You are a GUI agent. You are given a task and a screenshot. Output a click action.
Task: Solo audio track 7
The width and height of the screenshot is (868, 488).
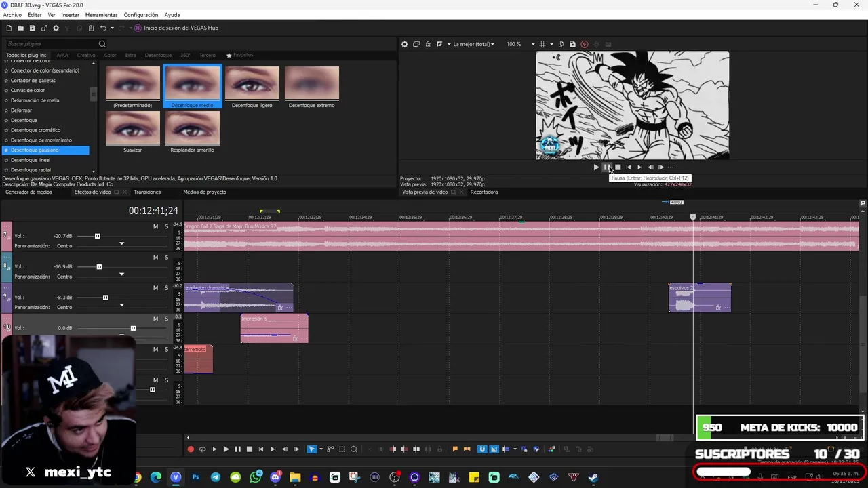click(x=166, y=226)
